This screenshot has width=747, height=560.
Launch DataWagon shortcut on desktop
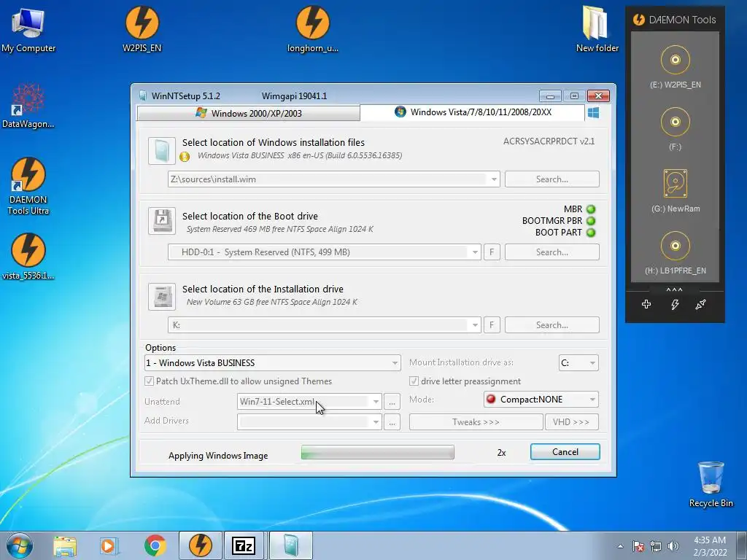[28, 106]
